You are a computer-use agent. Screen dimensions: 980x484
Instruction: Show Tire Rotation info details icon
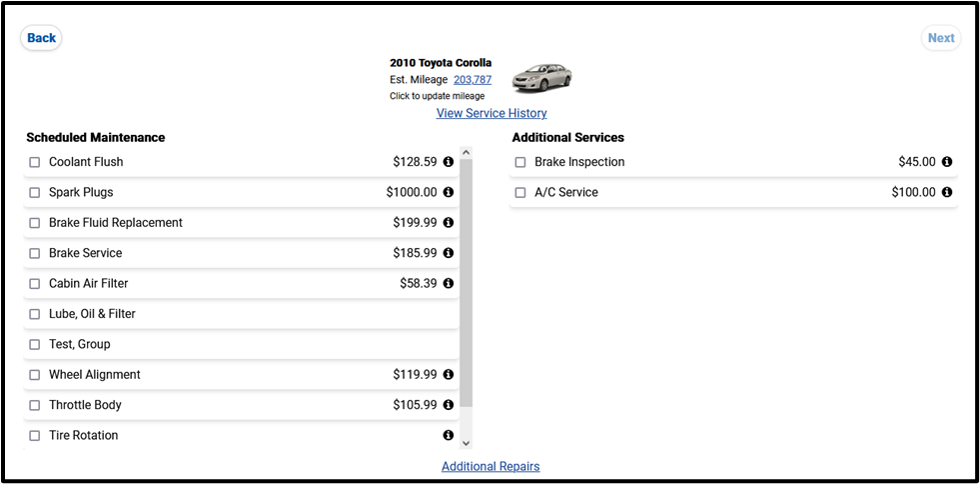(x=449, y=436)
